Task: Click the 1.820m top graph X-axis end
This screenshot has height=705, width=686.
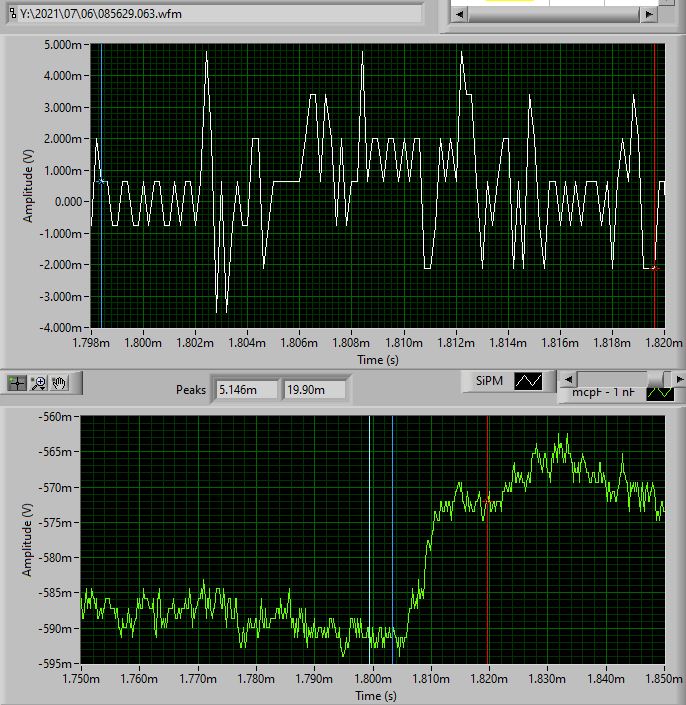Action: point(664,343)
